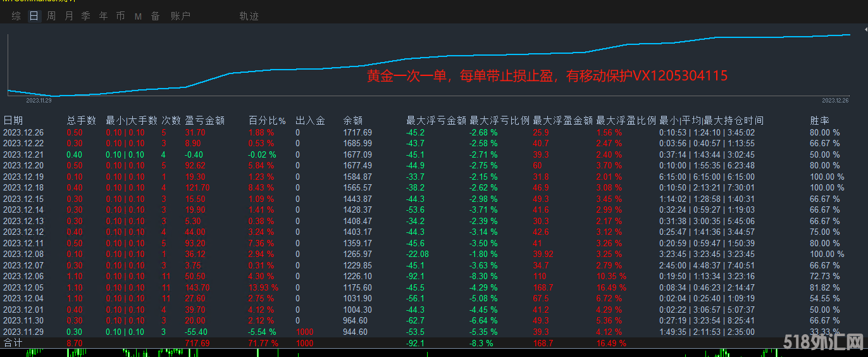
Task: Click the 最大浮盈金额 column header
Action: point(563,120)
